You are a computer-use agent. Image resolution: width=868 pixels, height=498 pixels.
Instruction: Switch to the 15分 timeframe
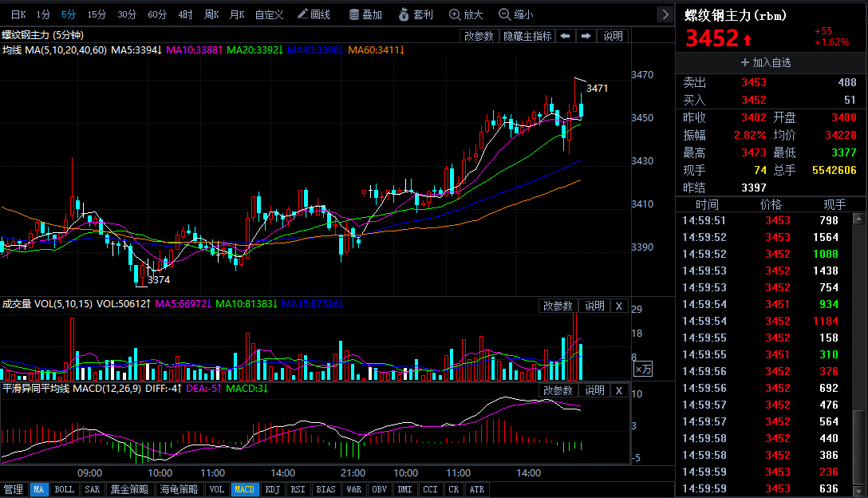point(97,14)
